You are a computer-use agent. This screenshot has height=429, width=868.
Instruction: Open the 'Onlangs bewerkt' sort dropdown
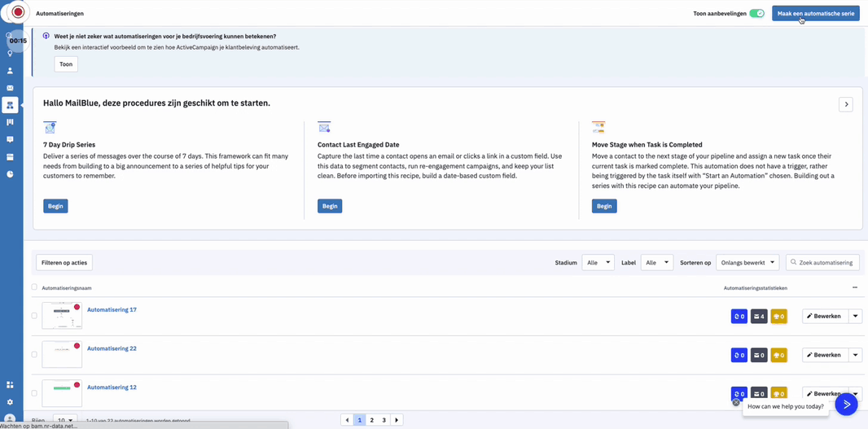[747, 263]
